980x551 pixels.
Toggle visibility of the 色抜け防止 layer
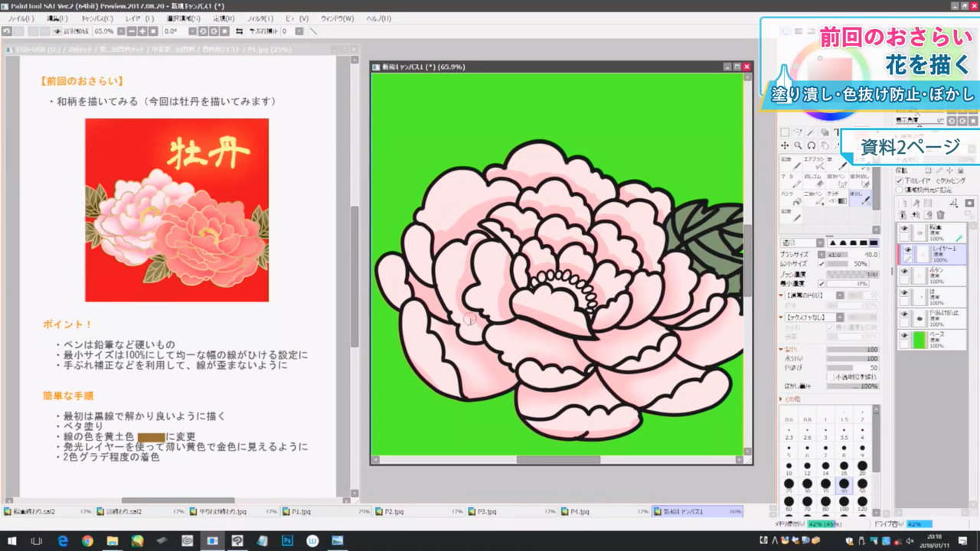pyautogui.click(x=904, y=314)
